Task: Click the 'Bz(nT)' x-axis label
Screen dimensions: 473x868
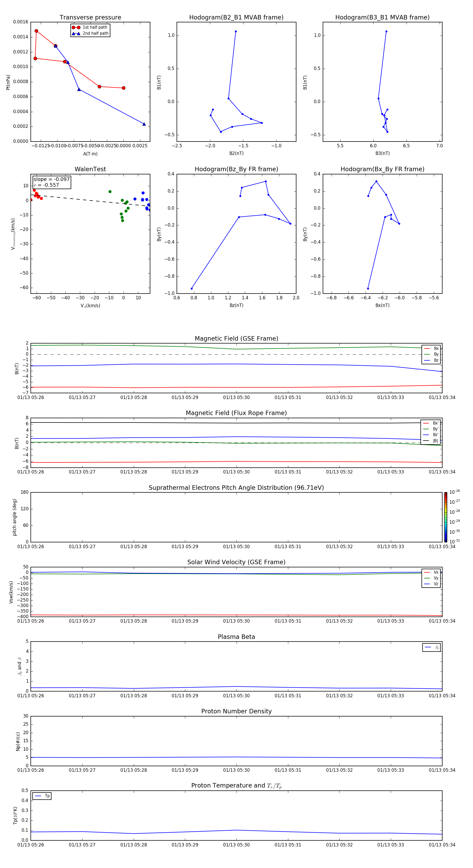Action: pos(236,305)
